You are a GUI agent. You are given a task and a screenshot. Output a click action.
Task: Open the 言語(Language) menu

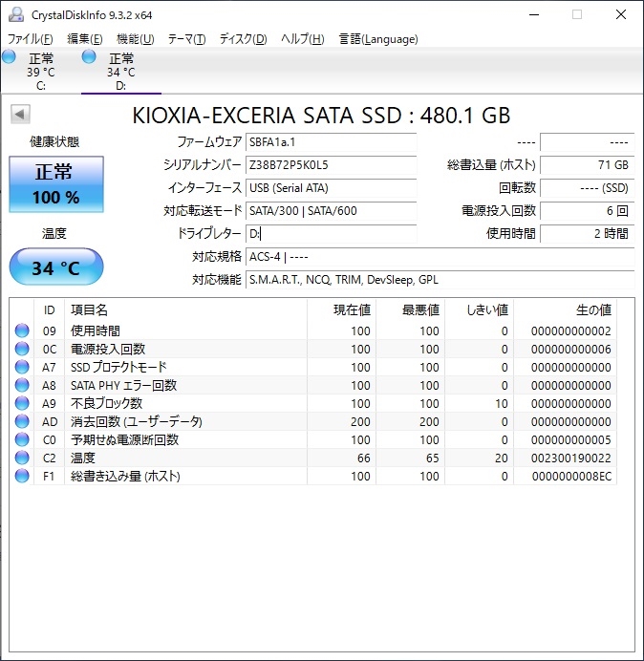(x=378, y=39)
